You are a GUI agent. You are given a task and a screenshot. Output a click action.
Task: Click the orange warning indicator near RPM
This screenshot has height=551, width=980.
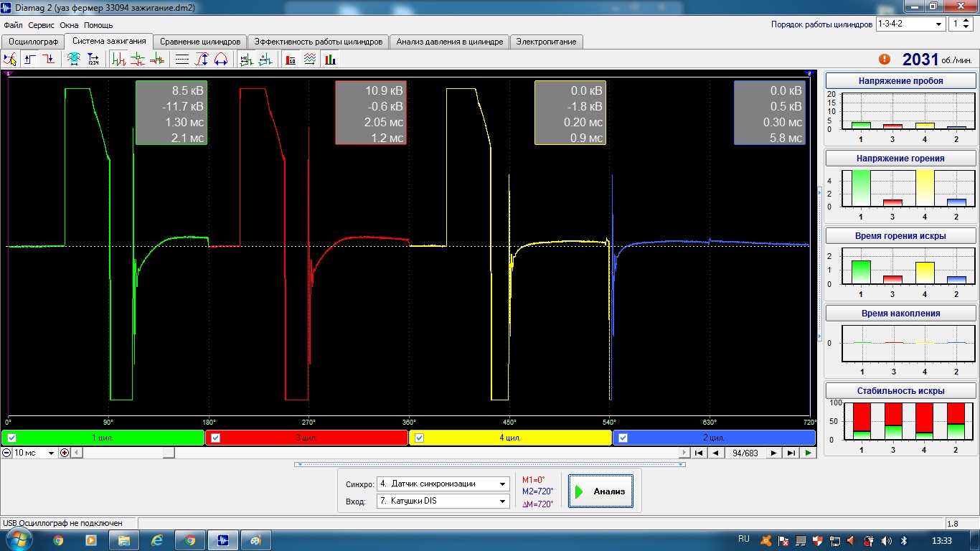pos(885,60)
